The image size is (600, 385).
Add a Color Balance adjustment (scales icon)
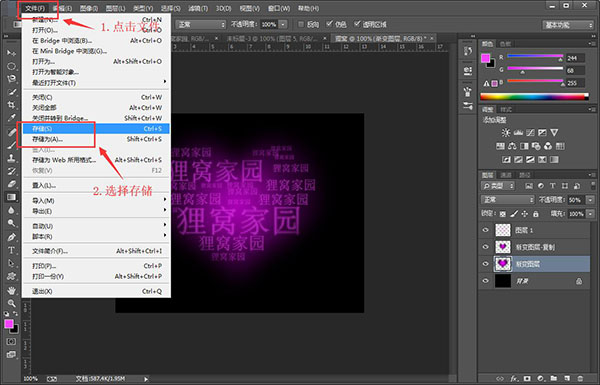point(512,146)
